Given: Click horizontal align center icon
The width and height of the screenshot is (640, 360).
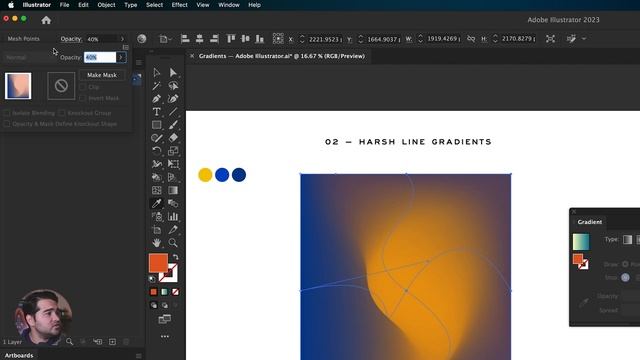Looking at the screenshot, I should tap(200, 39).
